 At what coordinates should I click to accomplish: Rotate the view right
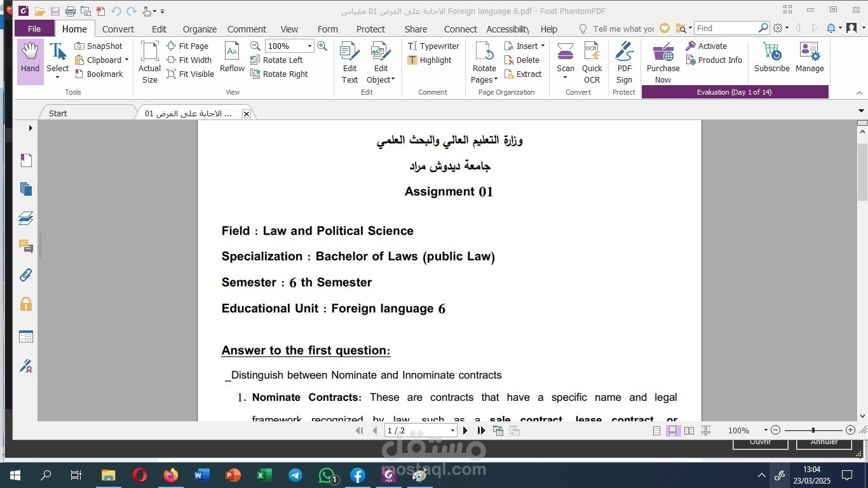coord(279,74)
